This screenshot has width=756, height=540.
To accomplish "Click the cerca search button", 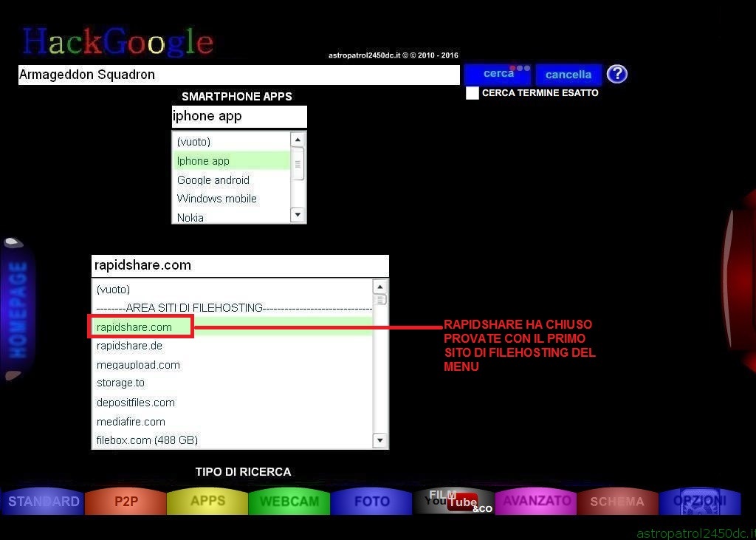I will coord(498,75).
